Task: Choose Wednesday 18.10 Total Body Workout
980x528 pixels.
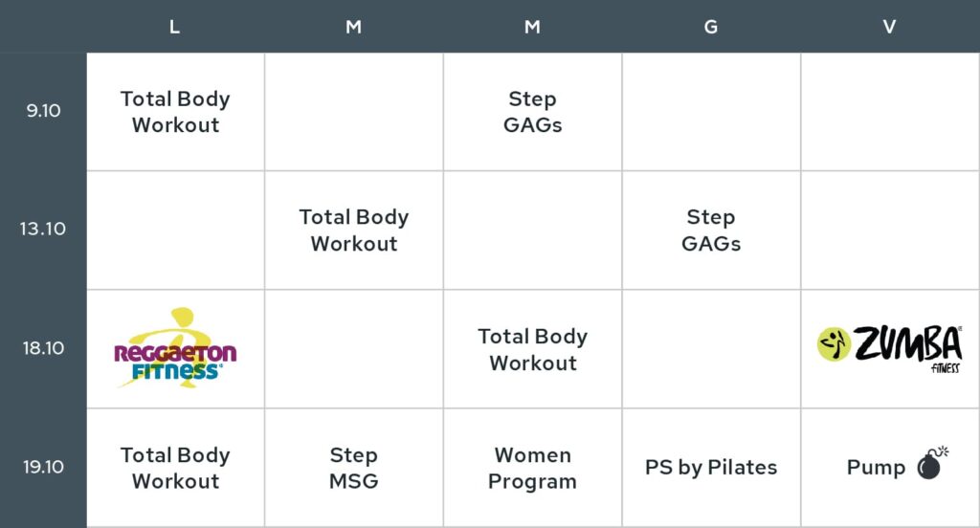Action: (532, 349)
